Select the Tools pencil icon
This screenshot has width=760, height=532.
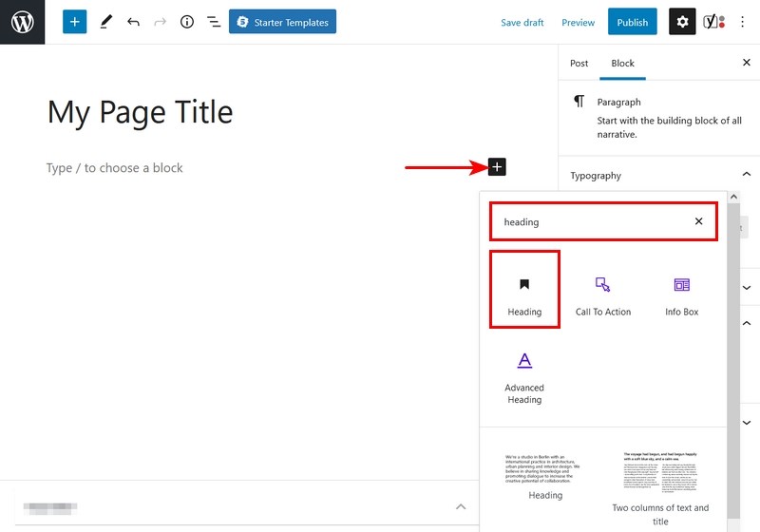coord(105,22)
